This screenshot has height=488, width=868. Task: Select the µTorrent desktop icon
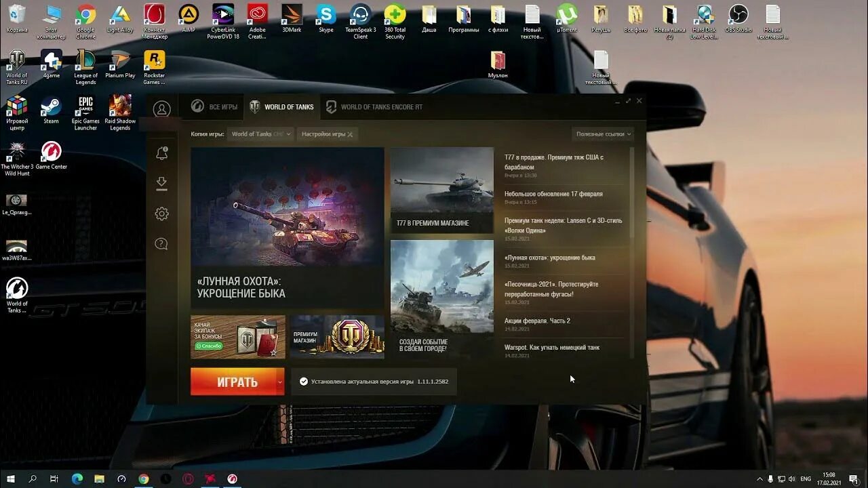[x=567, y=18]
